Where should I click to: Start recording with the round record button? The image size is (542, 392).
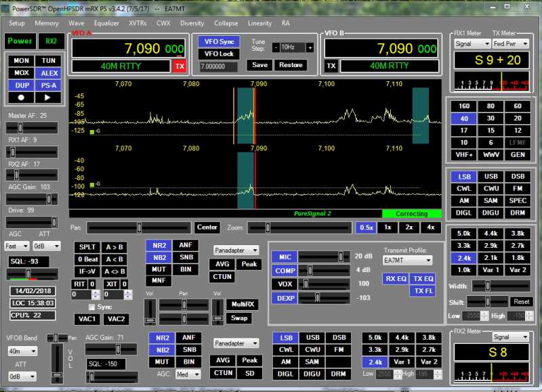(x=21, y=97)
